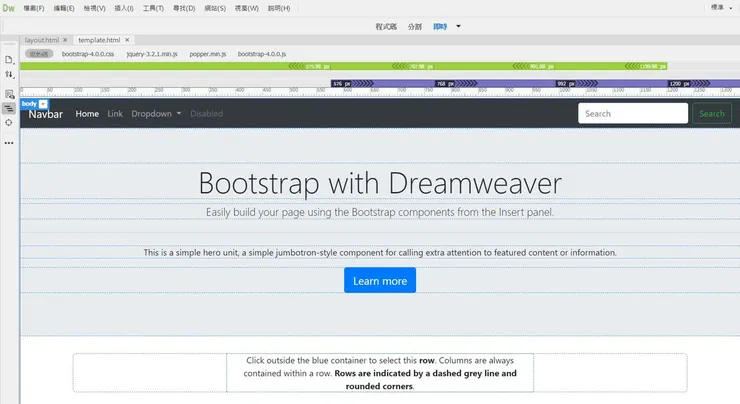Click into the navbar Search field
This screenshot has width=740, height=404.
[x=633, y=113]
